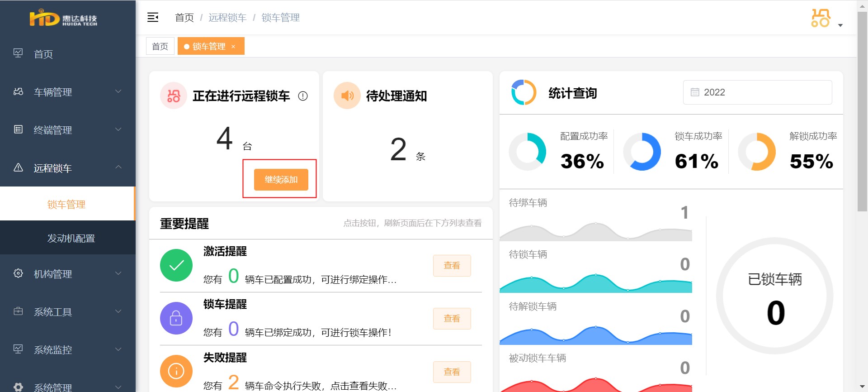This screenshot has height=392, width=868.
Task: Click the system management cog icon
Action: coord(18,387)
